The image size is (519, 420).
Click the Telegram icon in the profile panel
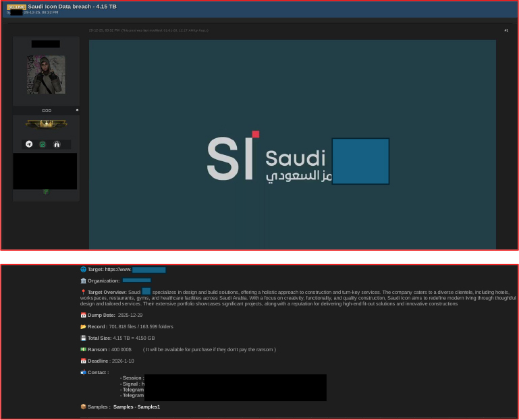pyautogui.click(x=29, y=144)
